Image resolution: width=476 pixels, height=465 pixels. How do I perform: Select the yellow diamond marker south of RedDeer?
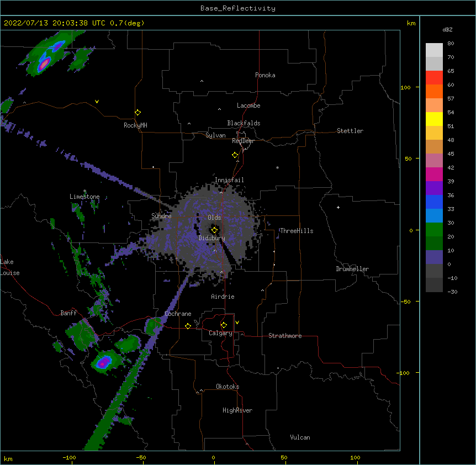pos(235,155)
